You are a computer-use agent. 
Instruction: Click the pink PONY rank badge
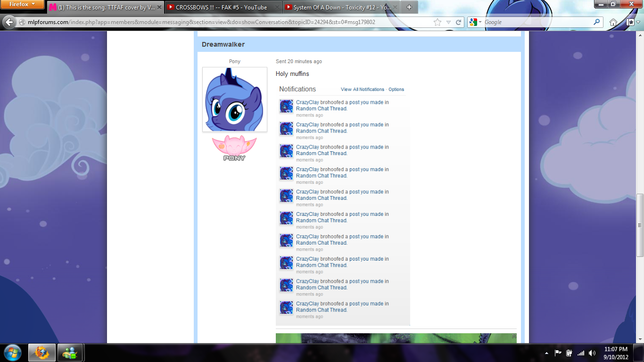[234, 148]
